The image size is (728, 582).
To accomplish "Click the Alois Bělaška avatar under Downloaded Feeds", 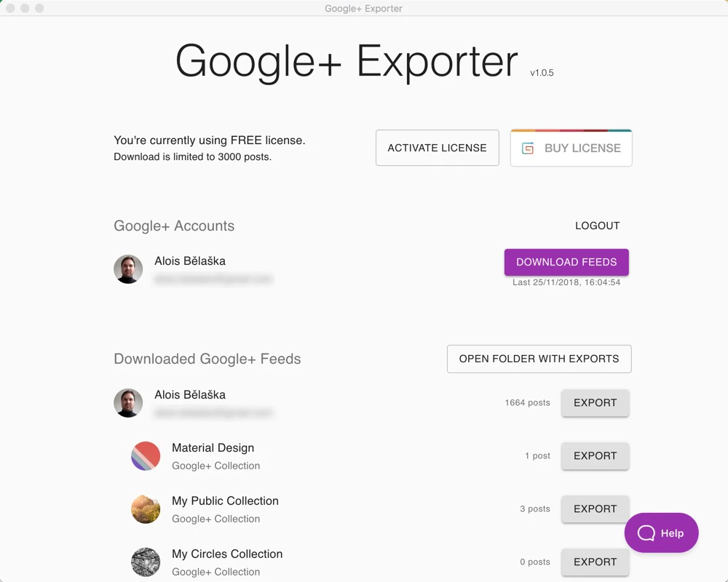I will (128, 402).
